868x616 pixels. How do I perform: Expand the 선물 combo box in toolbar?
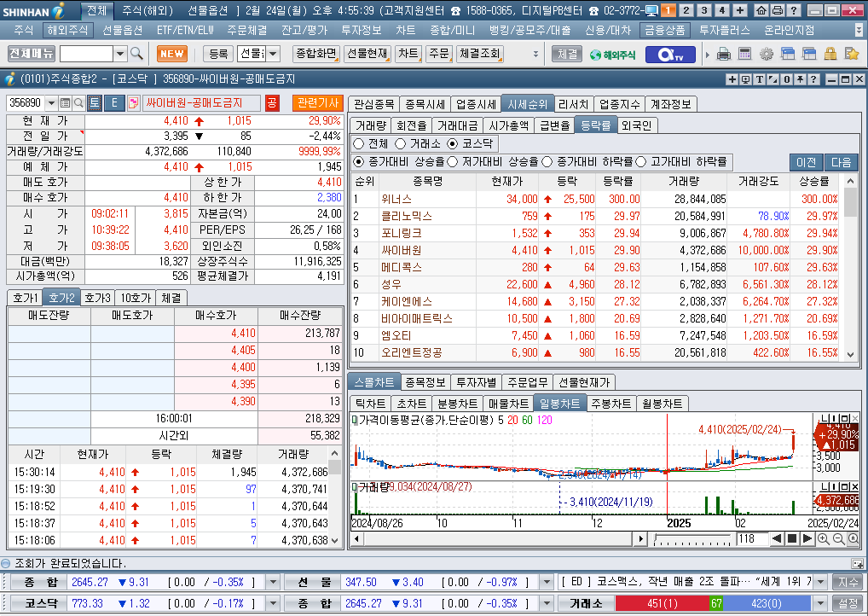pos(273,54)
